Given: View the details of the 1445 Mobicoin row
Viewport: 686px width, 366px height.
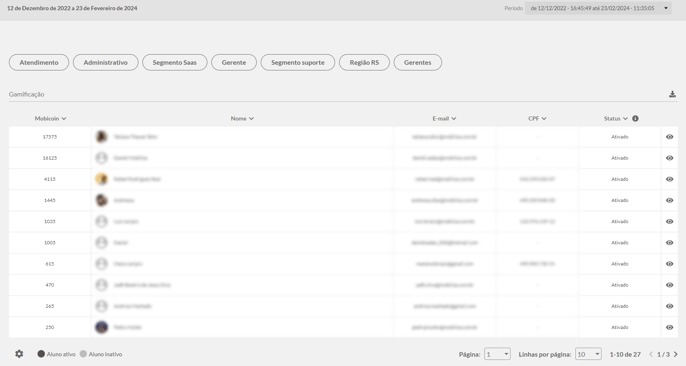Looking at the screenshot, I should point(669,200).
